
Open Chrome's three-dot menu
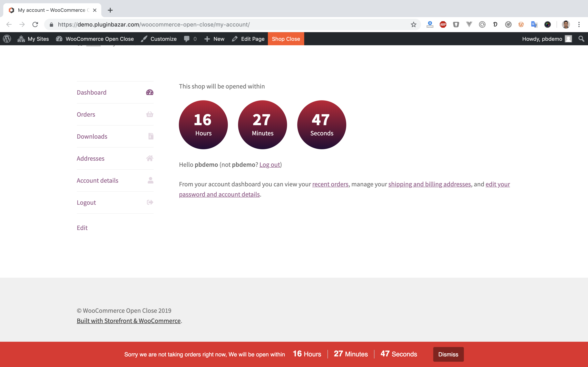click(x=579, y=24)
